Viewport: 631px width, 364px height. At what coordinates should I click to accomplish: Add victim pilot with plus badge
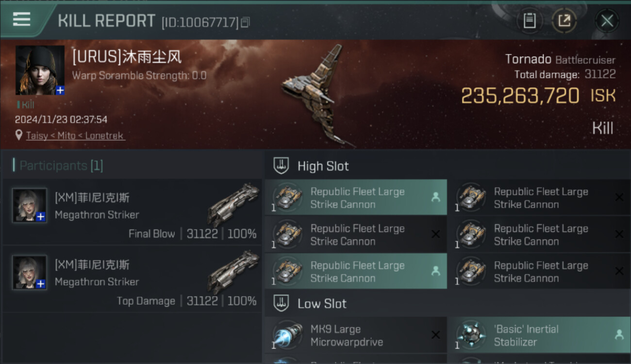point(60,90)
